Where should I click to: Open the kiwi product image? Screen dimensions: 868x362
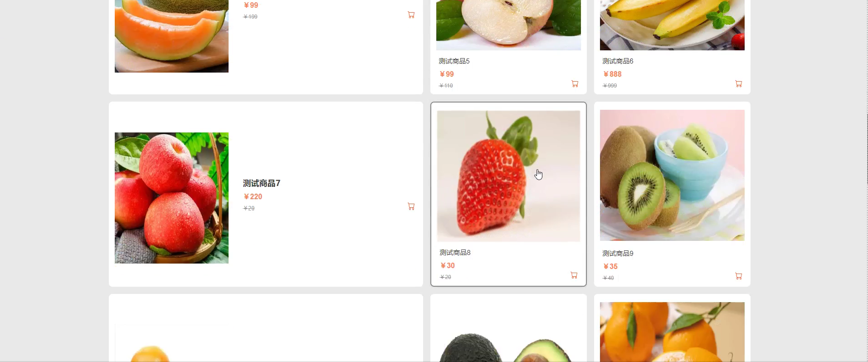672,175
